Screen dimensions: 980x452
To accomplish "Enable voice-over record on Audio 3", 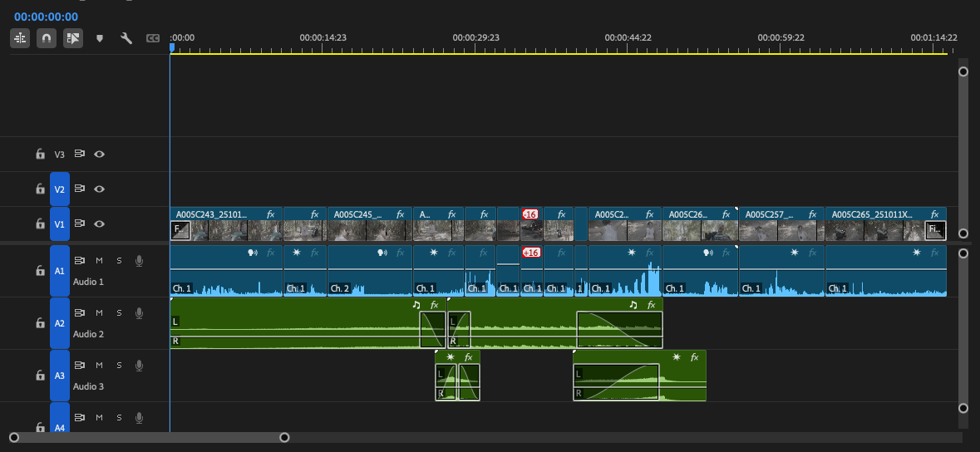I will 139,366.
